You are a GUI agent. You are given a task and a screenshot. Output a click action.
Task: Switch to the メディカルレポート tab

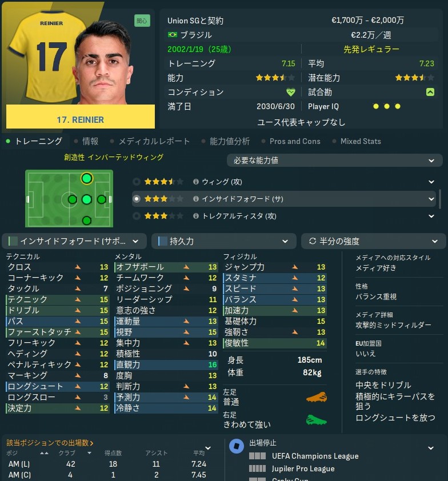point(154,142)
